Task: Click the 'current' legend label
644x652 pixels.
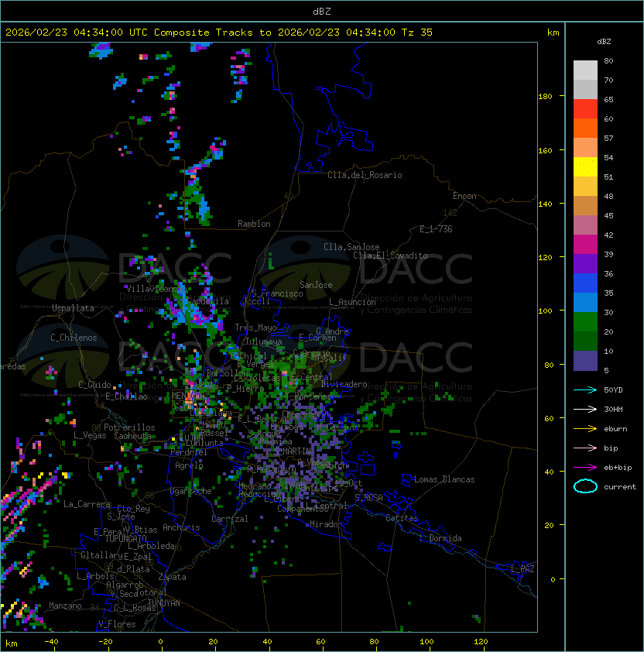Action: 620,487
